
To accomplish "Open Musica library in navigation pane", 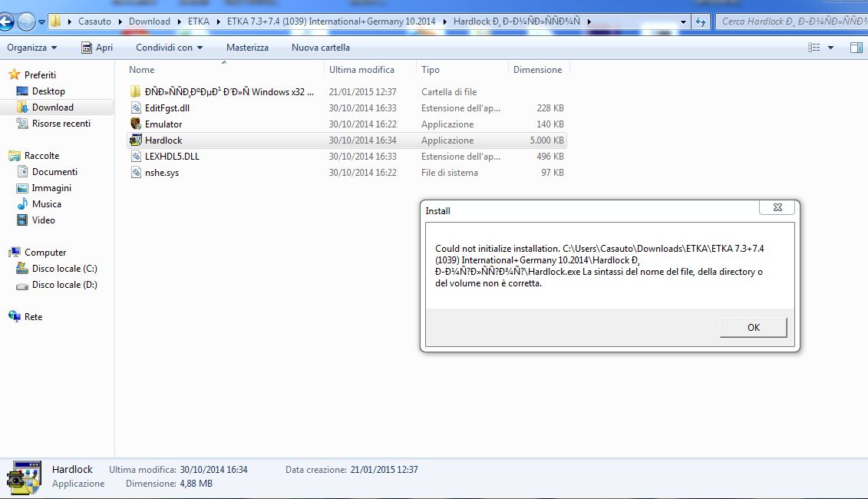I will click(x=47, y=203).
